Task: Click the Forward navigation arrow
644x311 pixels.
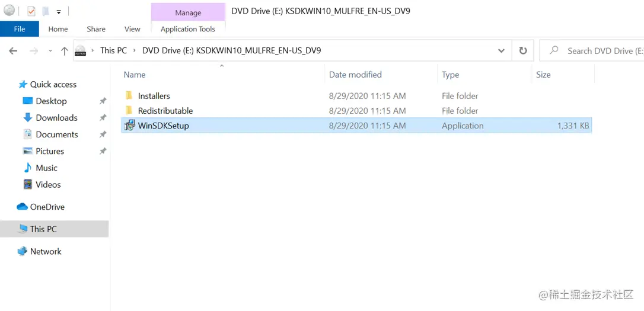Action: (34, 51)
